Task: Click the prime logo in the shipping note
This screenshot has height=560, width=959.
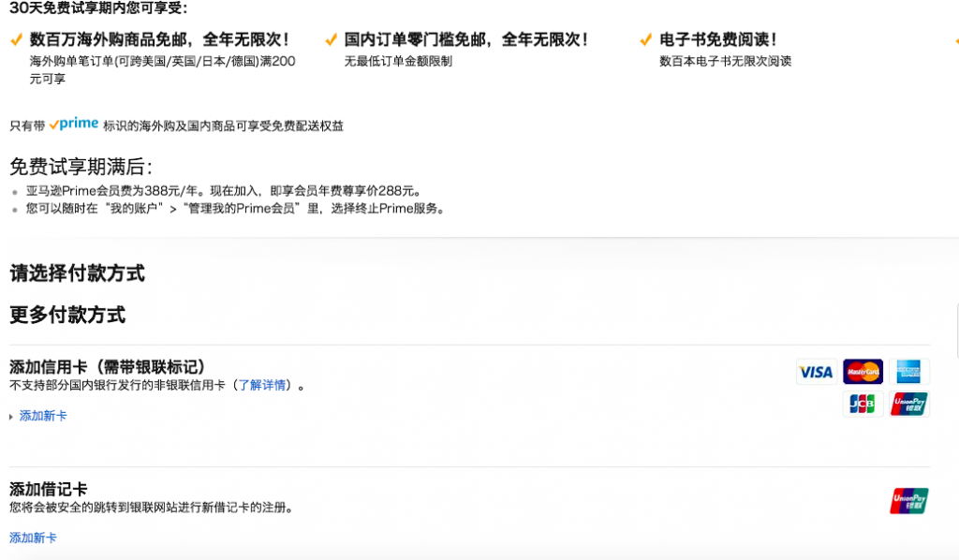Action: click(x=73, y=125)
